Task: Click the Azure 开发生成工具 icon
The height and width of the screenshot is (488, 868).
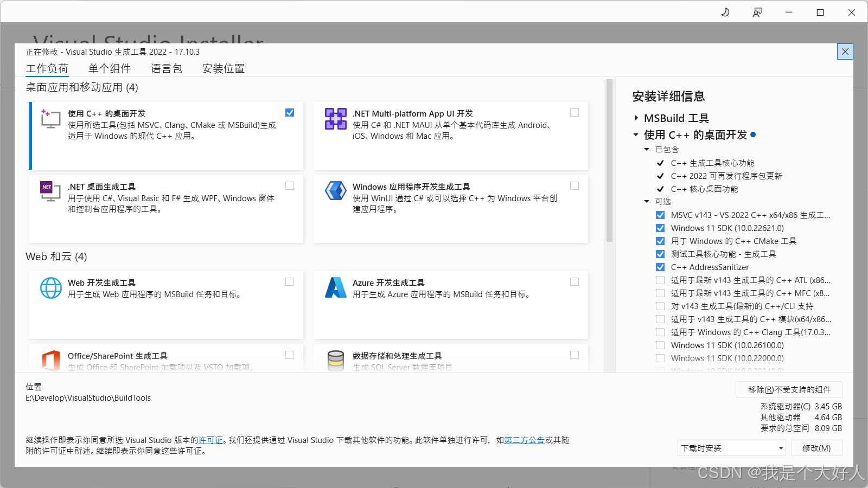Action: pyautogui.click(x=335, y=287)
